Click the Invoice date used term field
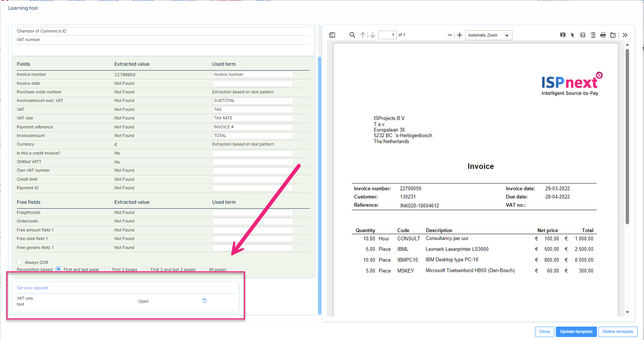The width and height of the screenshot is (644, 340). (253, 84)
